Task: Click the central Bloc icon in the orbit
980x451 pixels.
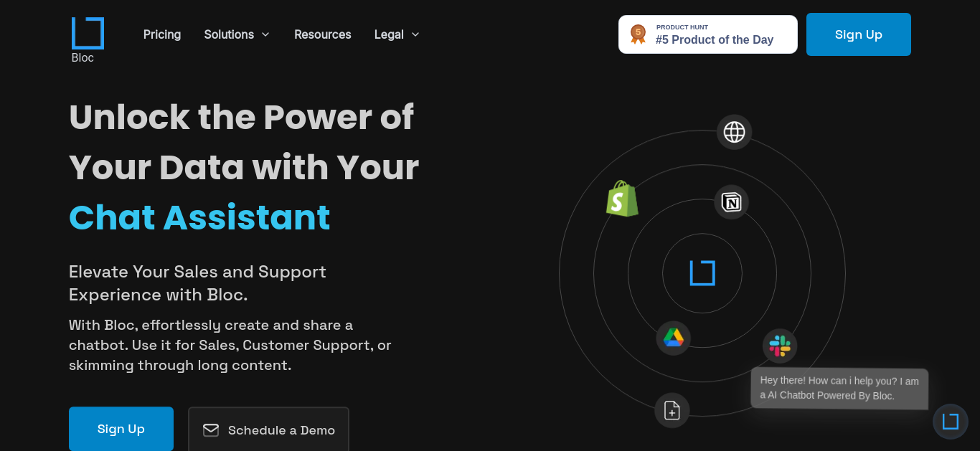Action: (x=702, y=273)
